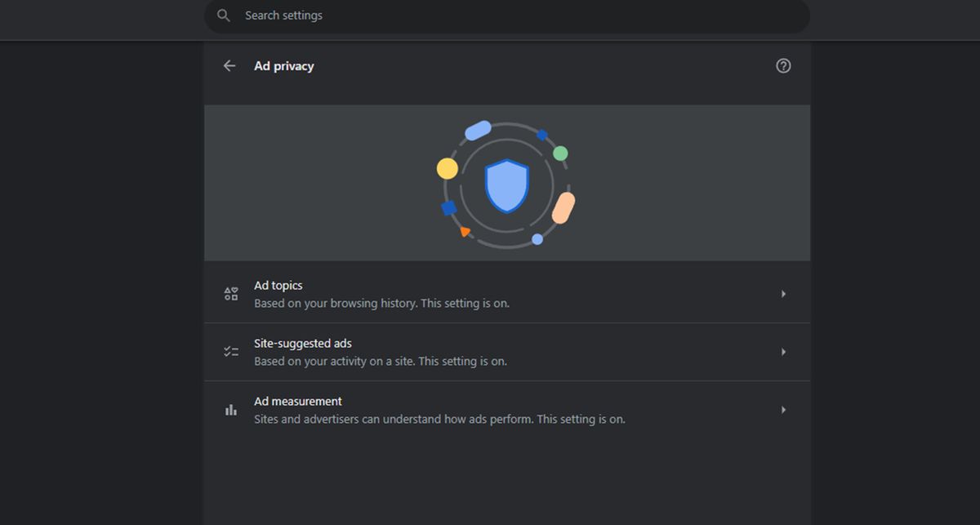Expand the Ad topics row chevron

[783, 293]
